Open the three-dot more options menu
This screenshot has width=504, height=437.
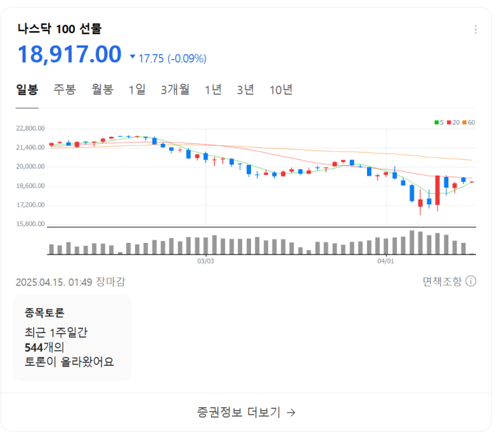click(476, 29)
